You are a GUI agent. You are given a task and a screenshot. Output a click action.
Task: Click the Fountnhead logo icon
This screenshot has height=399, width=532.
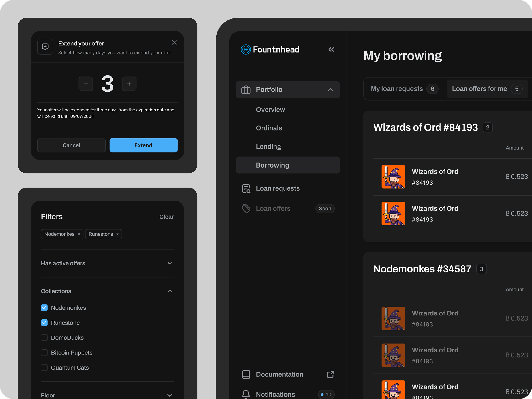(246, 49)
